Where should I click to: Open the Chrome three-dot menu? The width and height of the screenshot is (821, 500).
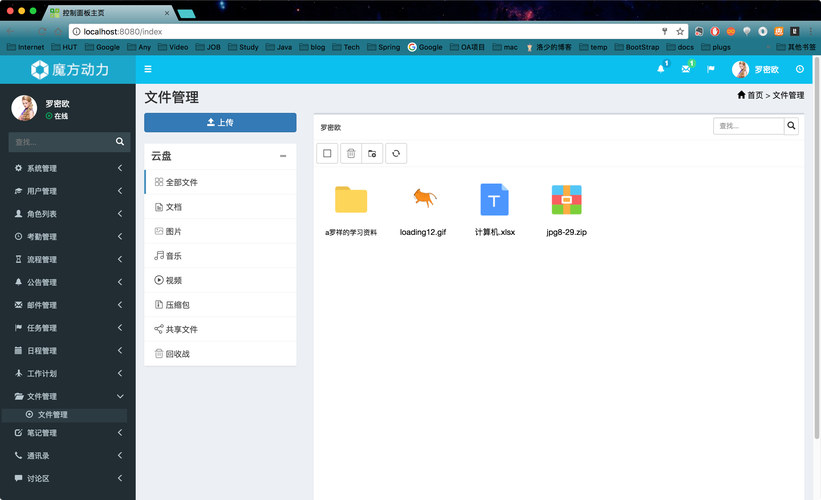pyautogui.click(x=811, y=31)
